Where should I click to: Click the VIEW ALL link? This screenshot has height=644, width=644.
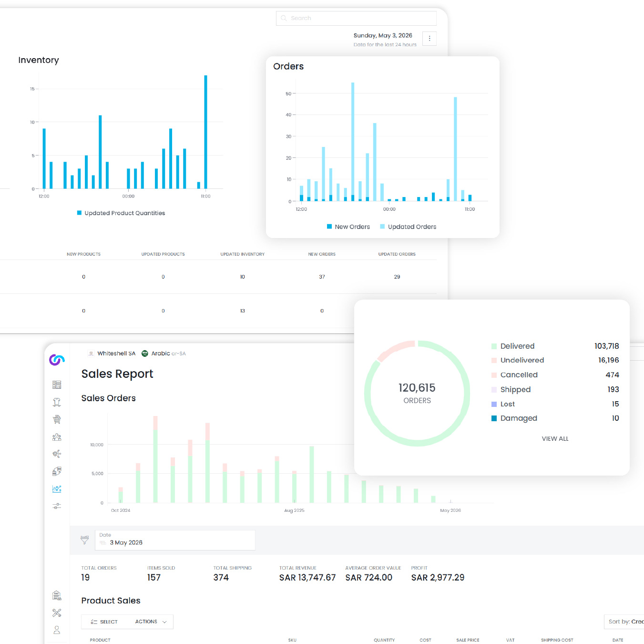coord(555,439)
